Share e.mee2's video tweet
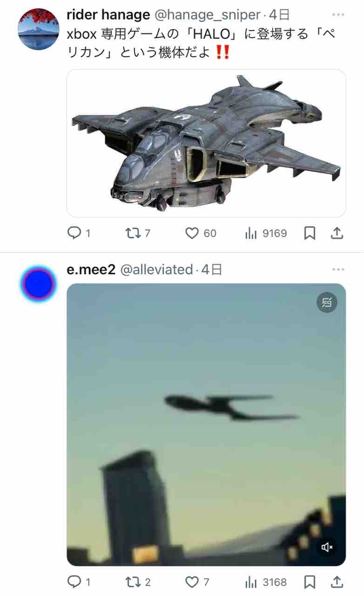 pos(337,582)
